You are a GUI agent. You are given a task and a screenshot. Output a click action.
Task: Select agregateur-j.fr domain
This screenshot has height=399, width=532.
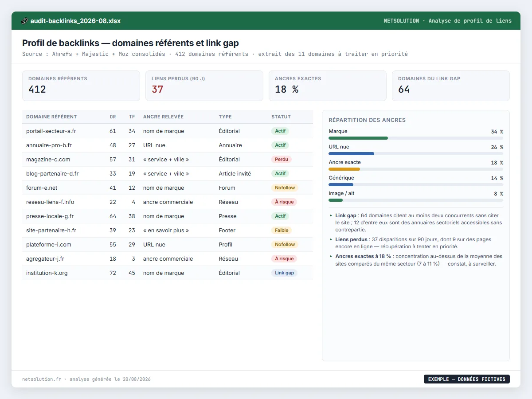point(45,259)
